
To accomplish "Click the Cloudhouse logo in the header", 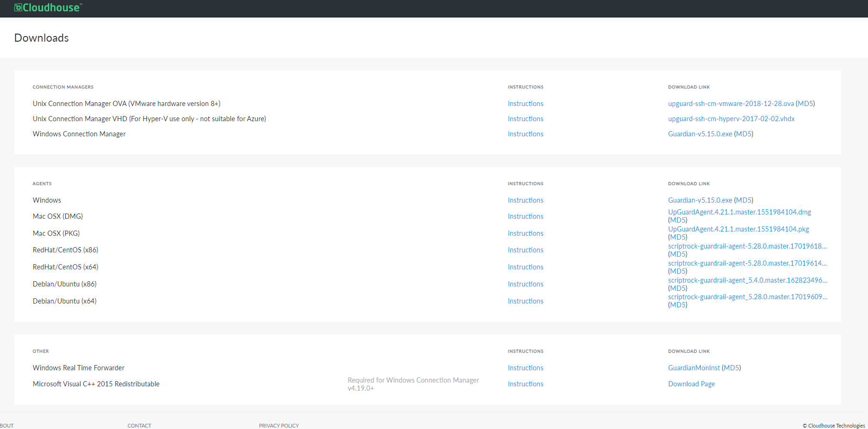I will click(x=48, y=8).
